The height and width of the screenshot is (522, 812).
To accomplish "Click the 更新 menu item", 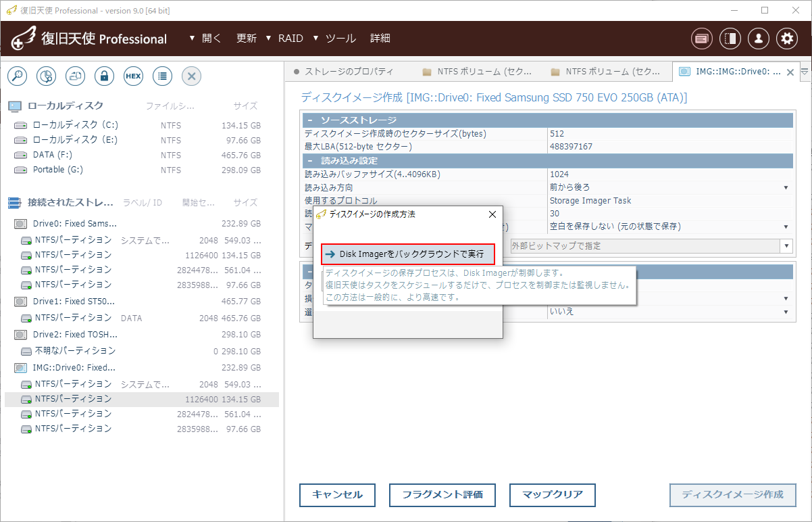I will [x=247, y=39].
